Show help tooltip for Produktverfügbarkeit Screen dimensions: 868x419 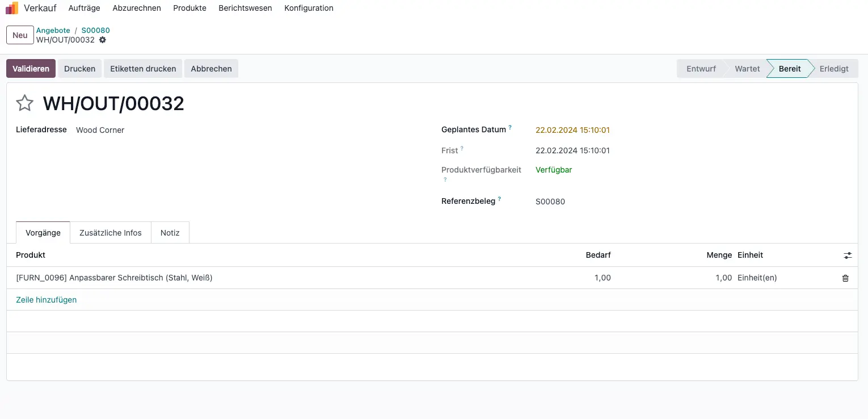(445, 180)
